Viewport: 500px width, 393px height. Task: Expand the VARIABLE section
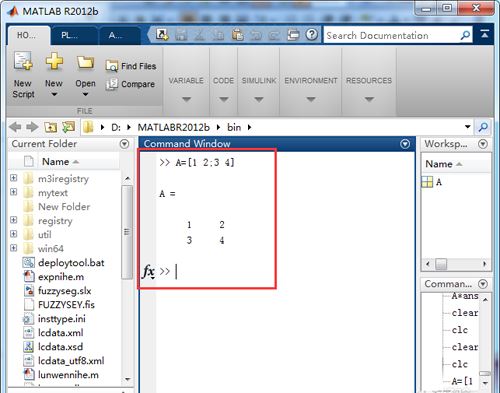(186, 99)
